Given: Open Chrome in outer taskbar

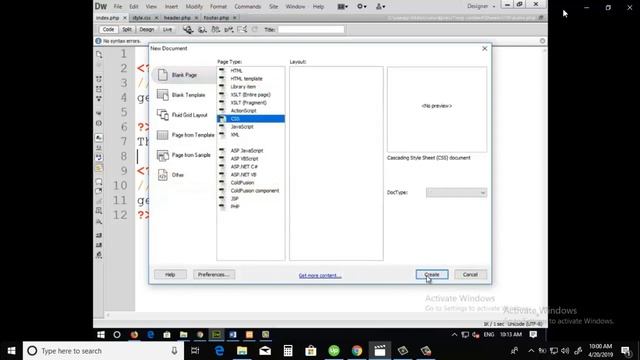Looking at the screenshot, I should tap(357, 351).
